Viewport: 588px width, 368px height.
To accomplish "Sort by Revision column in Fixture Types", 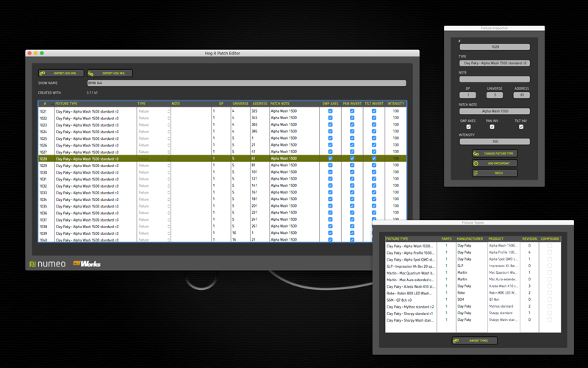I will click(529, 238).
